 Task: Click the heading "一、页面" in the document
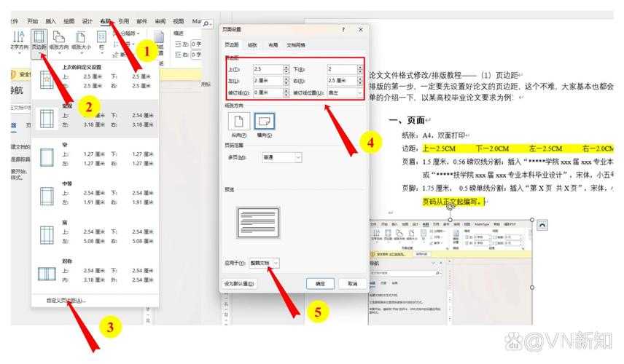pyautogui.click(x=407, y=120)
